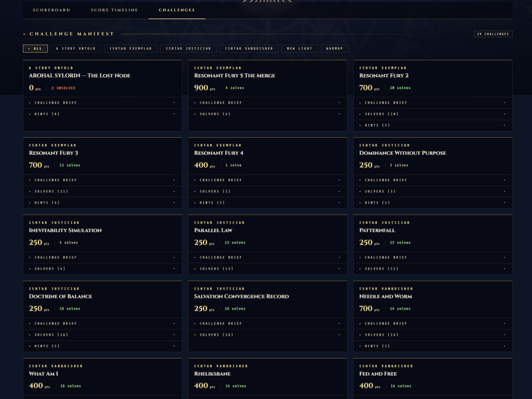532x399 pixels.
Task: Expand Solvers (4) for Inevitability Simulation
Action: point(103,269)
